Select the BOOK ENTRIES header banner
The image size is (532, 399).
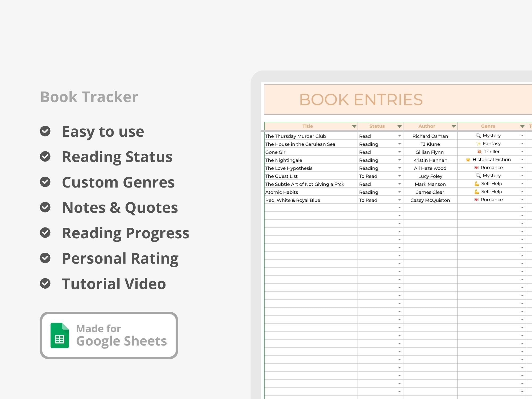362,100
